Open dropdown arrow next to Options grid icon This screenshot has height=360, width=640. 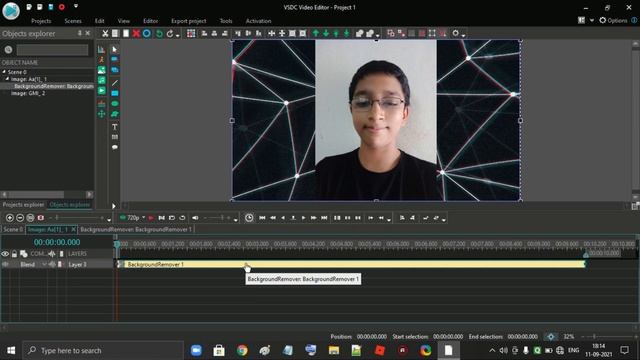coord(591,20)
